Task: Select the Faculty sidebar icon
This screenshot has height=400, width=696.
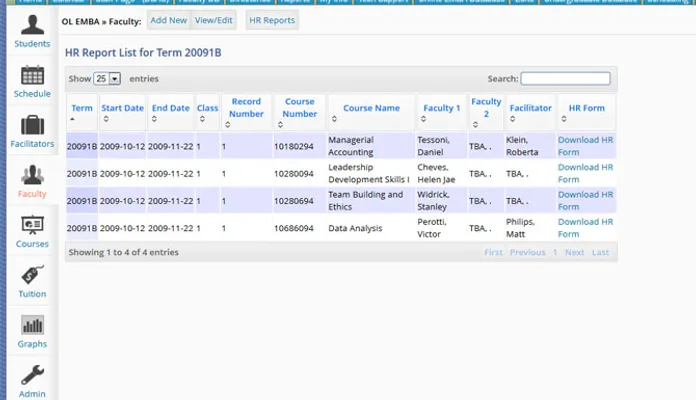Action: pos(32,180)
